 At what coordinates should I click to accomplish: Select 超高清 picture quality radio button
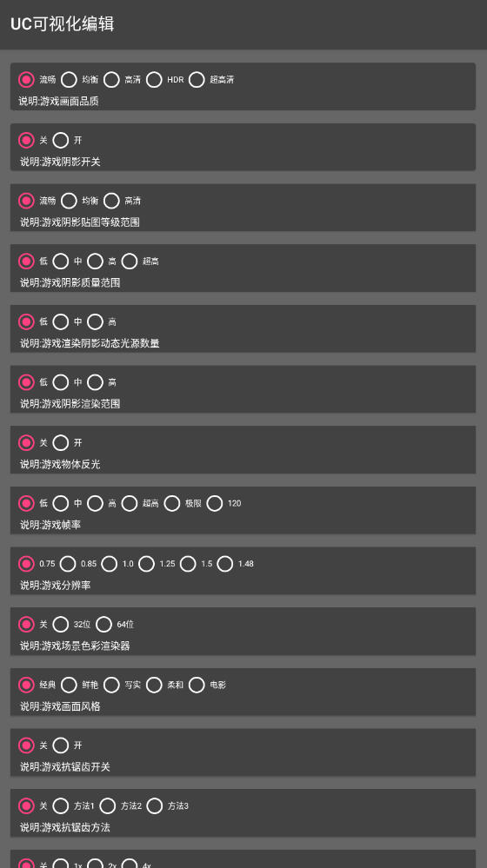coord(197,80)
